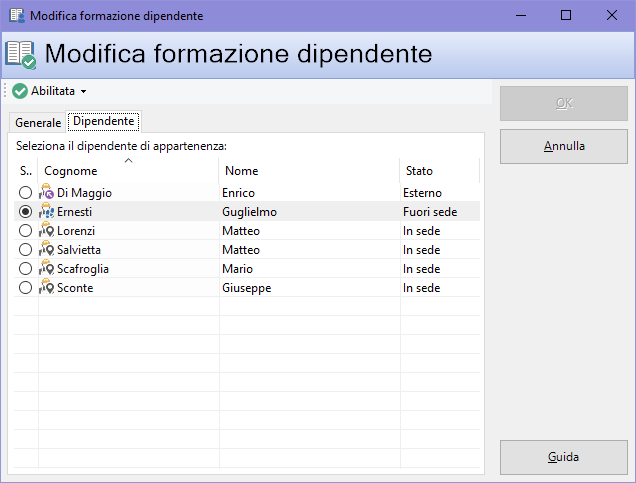Click the toolbar grip handle beside Abilitata
636x483 pixels.
(x=5, y=90)
